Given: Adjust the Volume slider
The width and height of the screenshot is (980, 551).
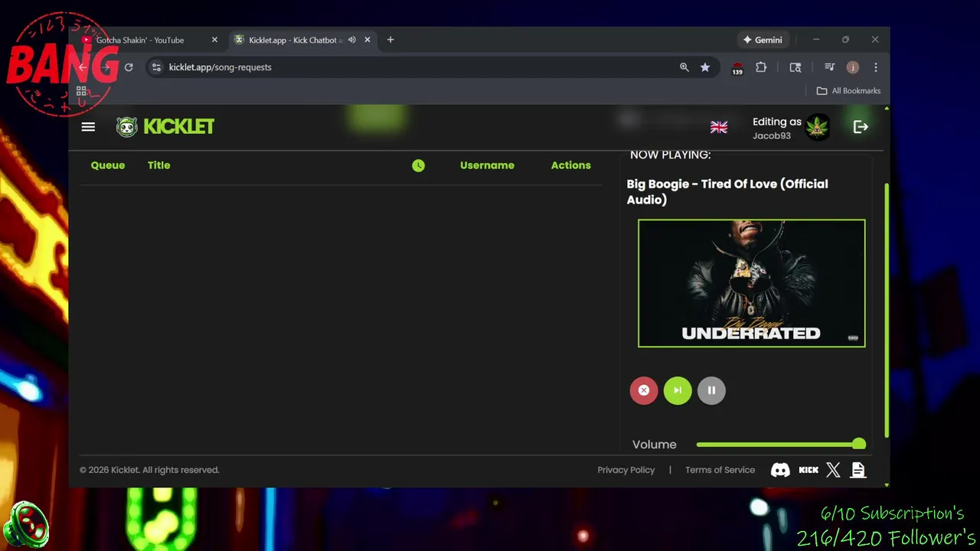Looking at the screenshot, I should (x=780, y=445).
